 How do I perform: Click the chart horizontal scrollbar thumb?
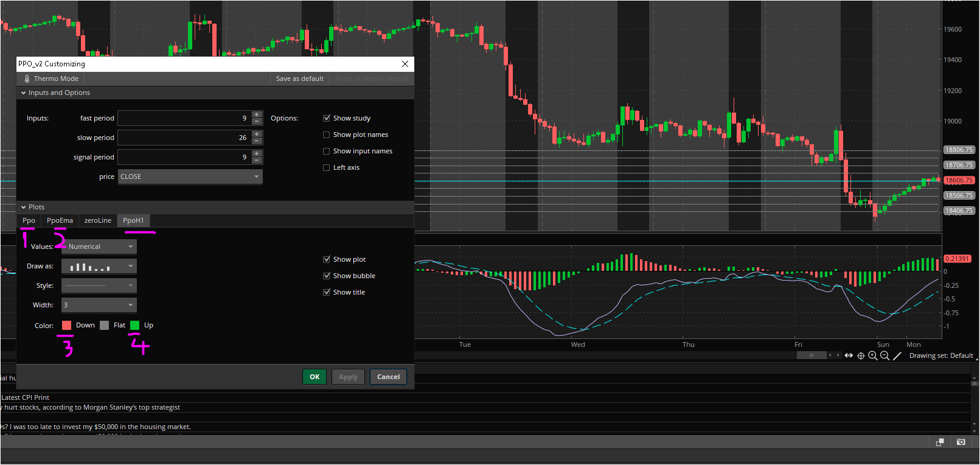coord(811,355)
